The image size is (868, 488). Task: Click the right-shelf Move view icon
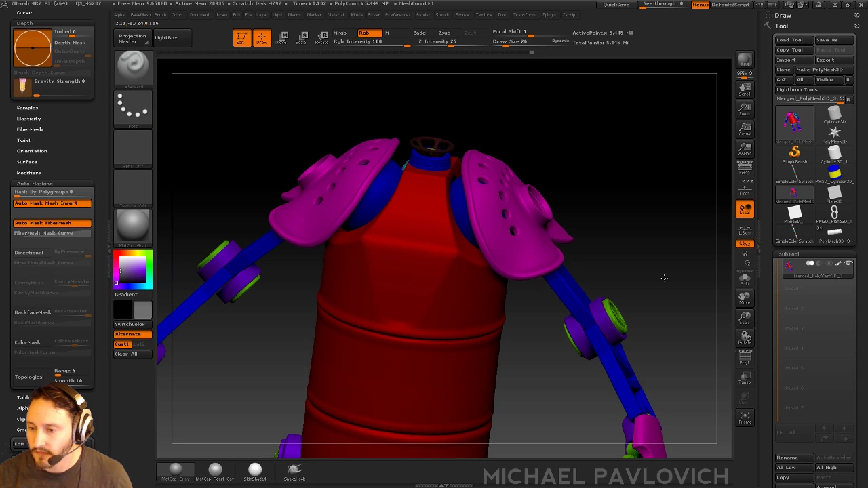pyautogui.click(x=745, y=298)
